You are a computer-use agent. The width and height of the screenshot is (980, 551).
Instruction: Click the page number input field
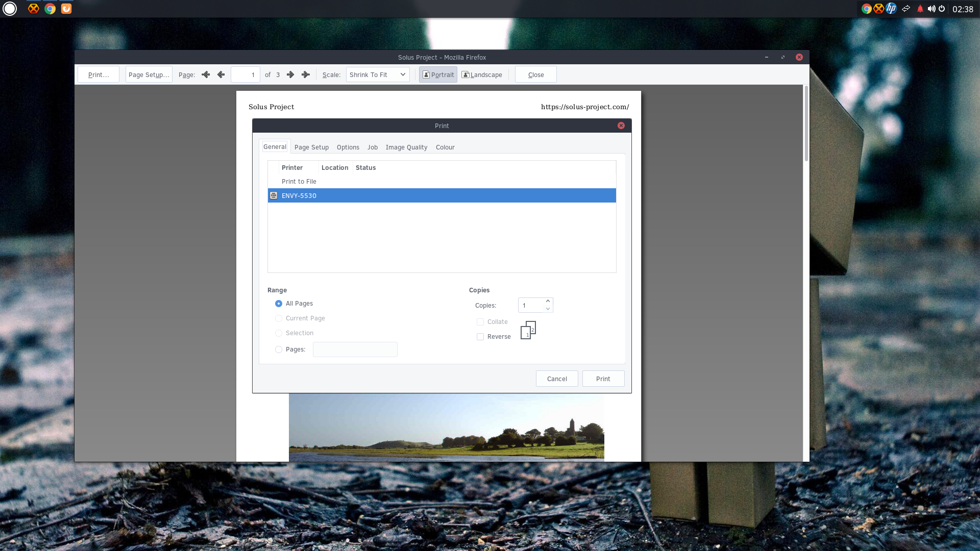pos(246,74)
